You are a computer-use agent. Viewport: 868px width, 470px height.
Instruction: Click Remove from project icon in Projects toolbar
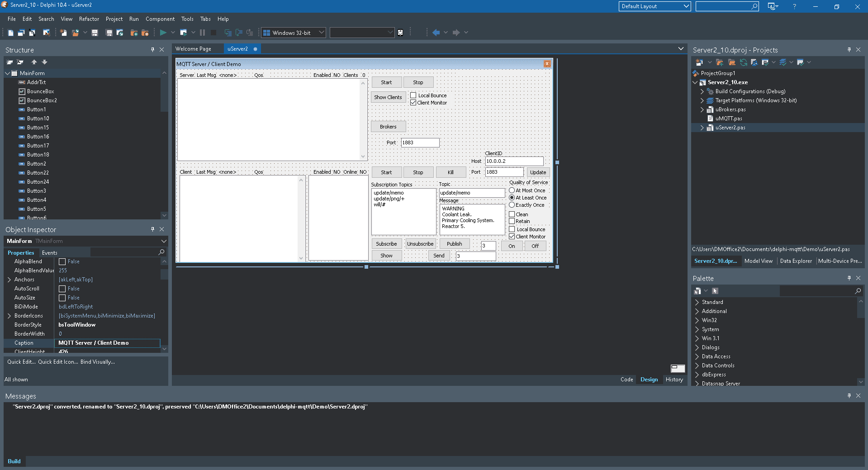pos(731,62)
